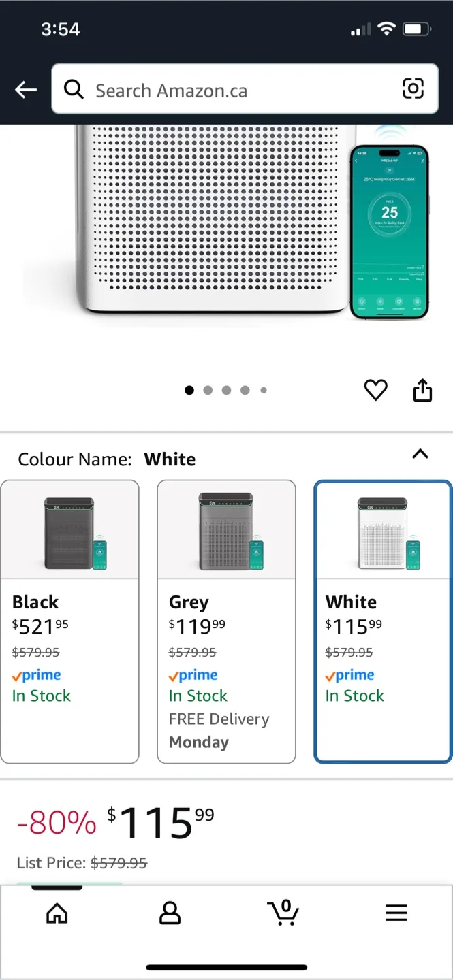Image resolution: width=453 pixels, height=980 pixels.
Task: Open the hamburger menu
Action: click(x=396, y=913)
